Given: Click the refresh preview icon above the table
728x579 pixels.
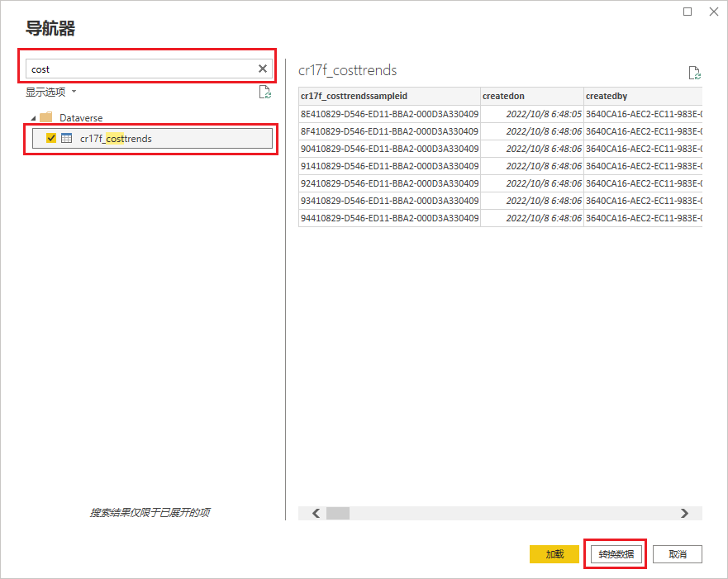Looking at the screenshot, I should point(694,73).
